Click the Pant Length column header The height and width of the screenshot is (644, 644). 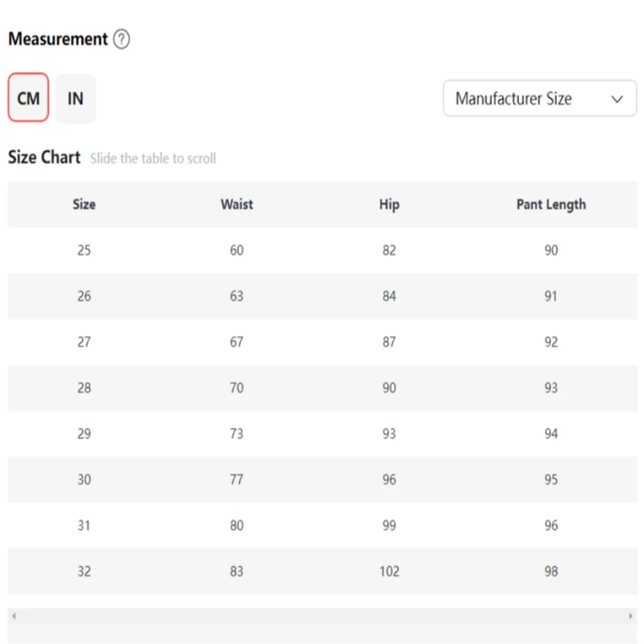pos(551,205)
